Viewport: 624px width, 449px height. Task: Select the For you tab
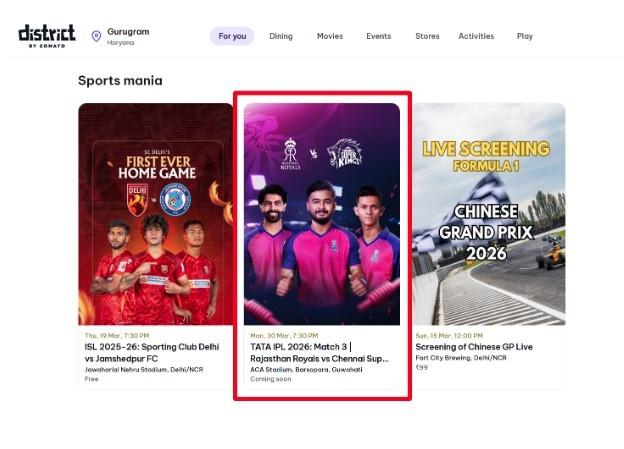tap(232, 36)
